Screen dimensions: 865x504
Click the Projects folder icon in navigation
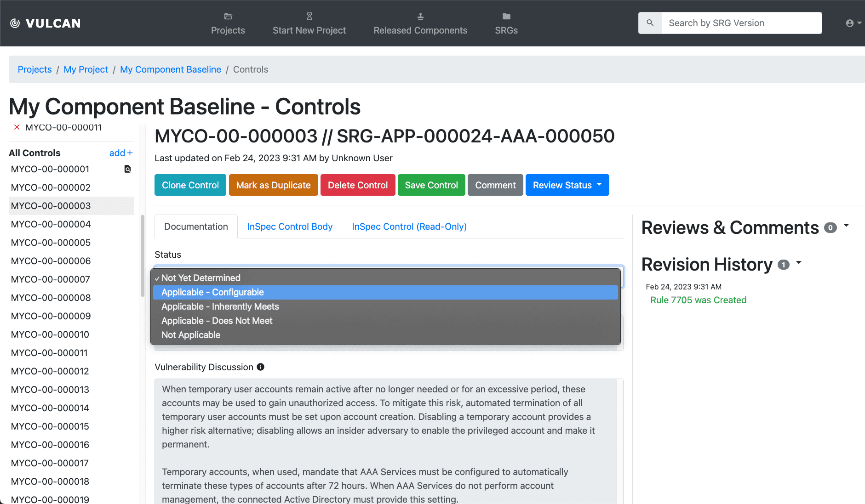[228, 16]
